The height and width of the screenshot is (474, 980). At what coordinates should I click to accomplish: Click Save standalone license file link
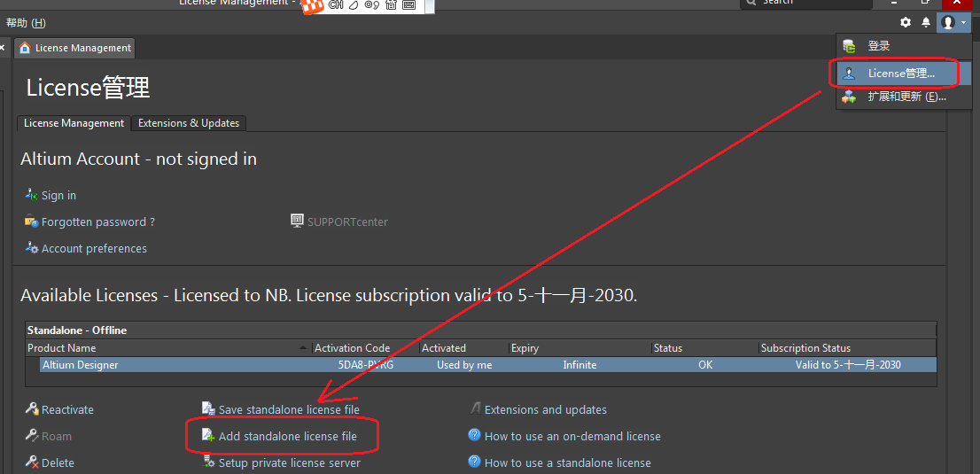click(289, 409)
